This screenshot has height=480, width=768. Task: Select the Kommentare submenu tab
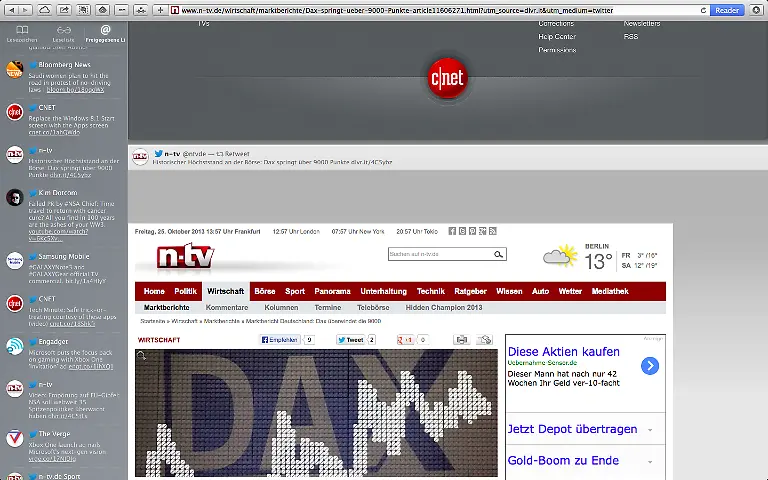click(x=227, y=308)
